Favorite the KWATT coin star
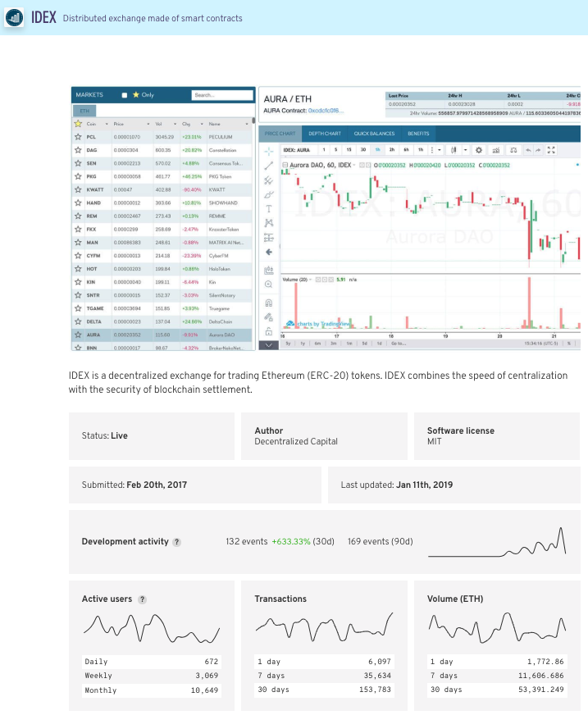The height and width of the screenshot is (715, 588). [x=78, y=189]
